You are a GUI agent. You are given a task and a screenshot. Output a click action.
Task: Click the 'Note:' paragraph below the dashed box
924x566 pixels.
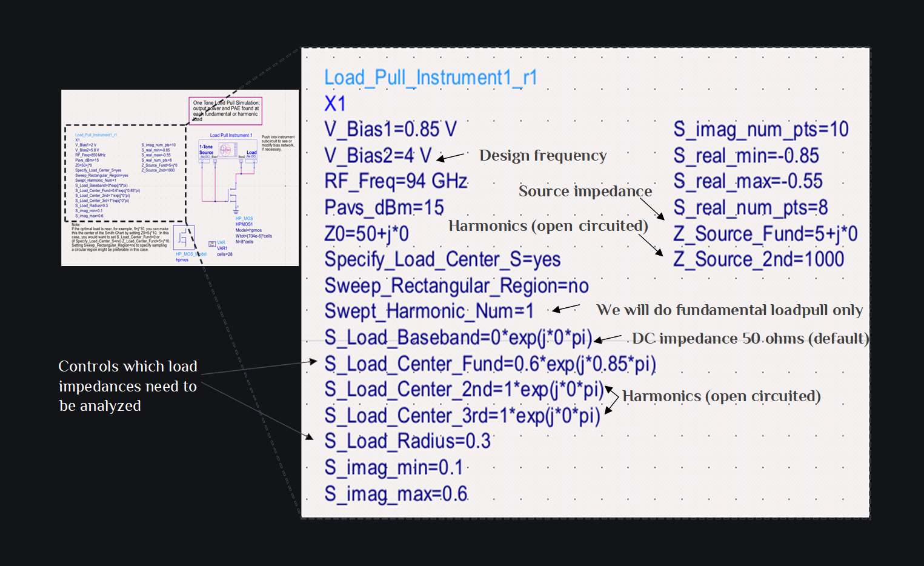[121, 237]
